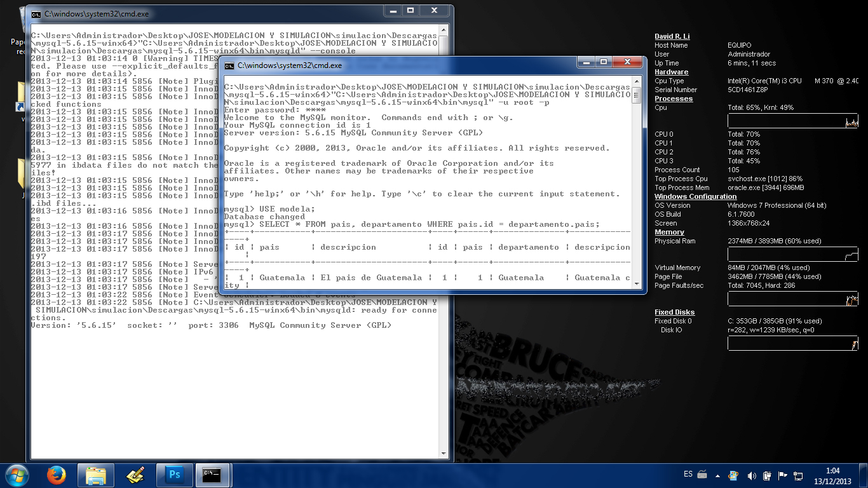Click the scrollbar thumb in the mysql client window
868x488 pixels.
click(x=636, y=96)
